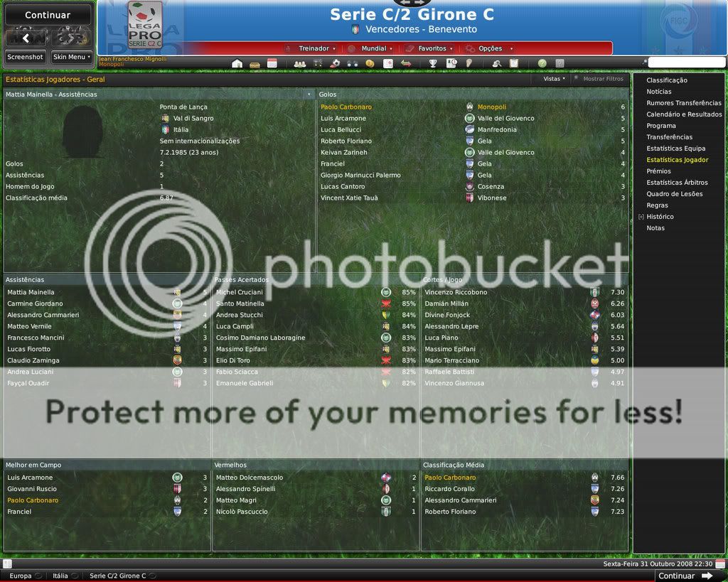Screen dimensions: 728x582
Task: Click the calendar icon beside the bottom date
Action: click(720, 564)
